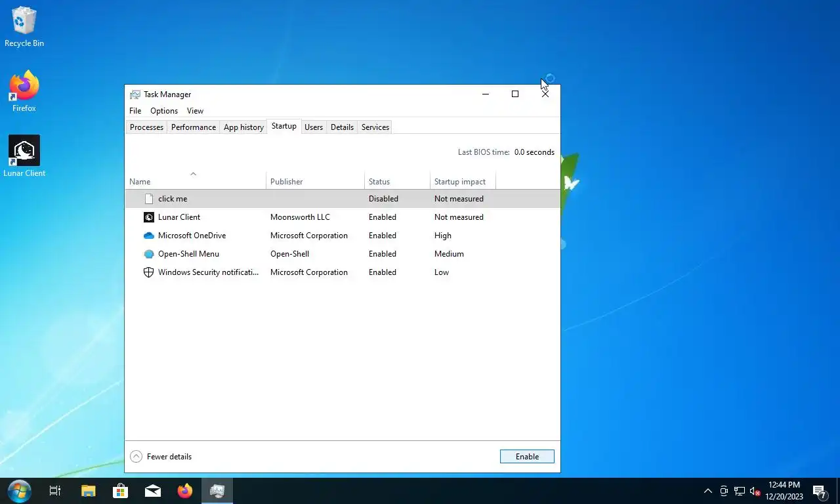
Task: Switch to the App history tab
Action: tap(243, 127)
